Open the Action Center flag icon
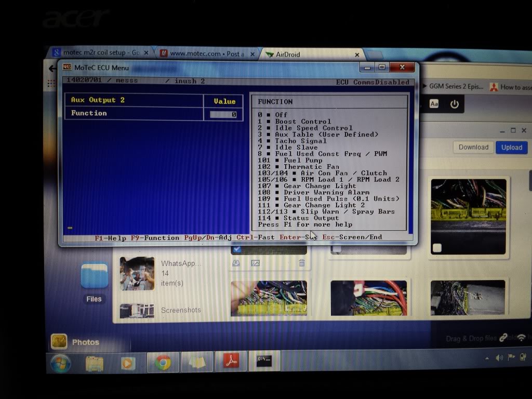This screenshot has width=532, height=399. (511, 357)
